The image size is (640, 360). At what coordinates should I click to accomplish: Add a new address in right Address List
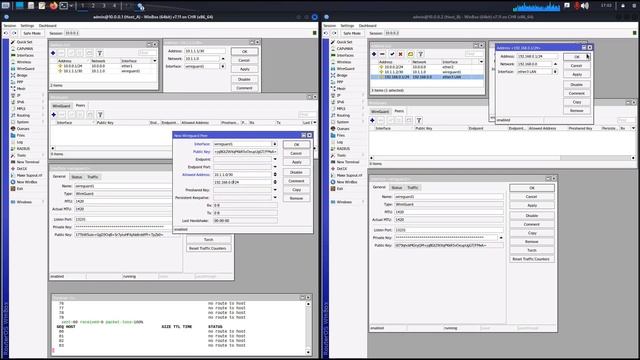373,54
